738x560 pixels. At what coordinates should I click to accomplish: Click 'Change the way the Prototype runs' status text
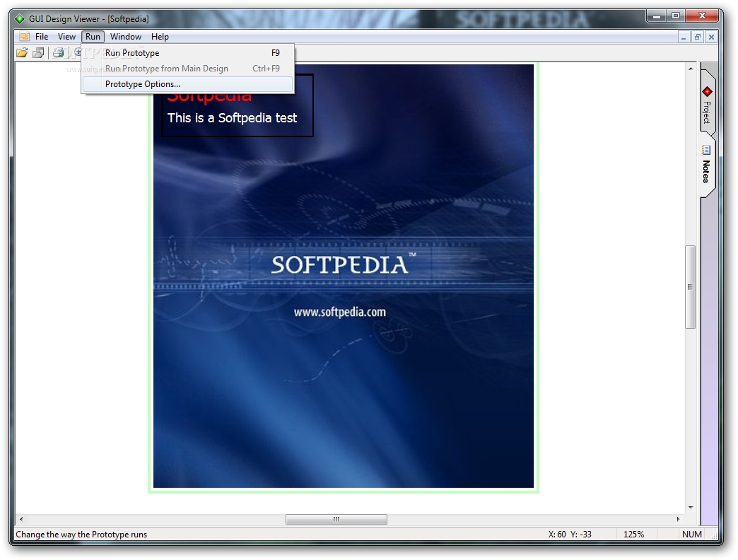click(81, 534)
